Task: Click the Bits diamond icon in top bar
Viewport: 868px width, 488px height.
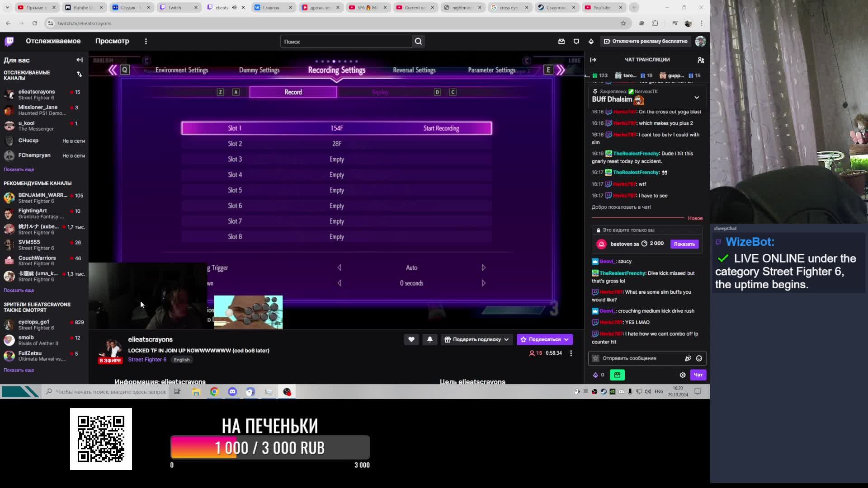Action: tap(591, 41)
